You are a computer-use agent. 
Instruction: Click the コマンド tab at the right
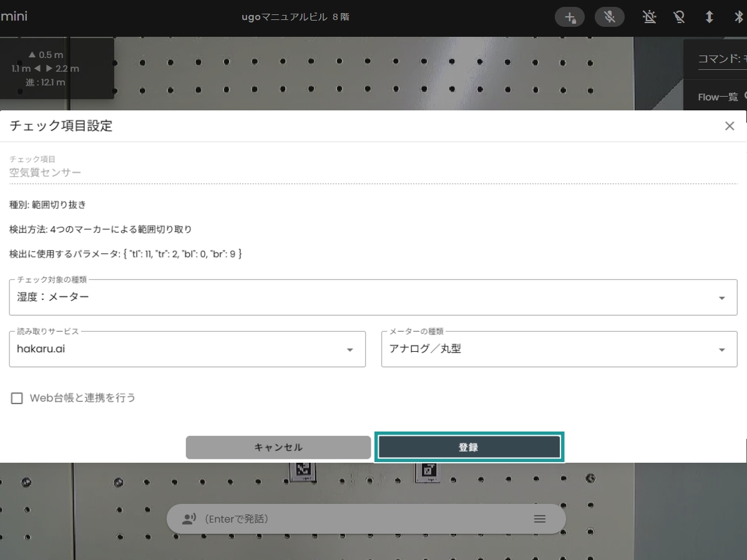(722, 59)
